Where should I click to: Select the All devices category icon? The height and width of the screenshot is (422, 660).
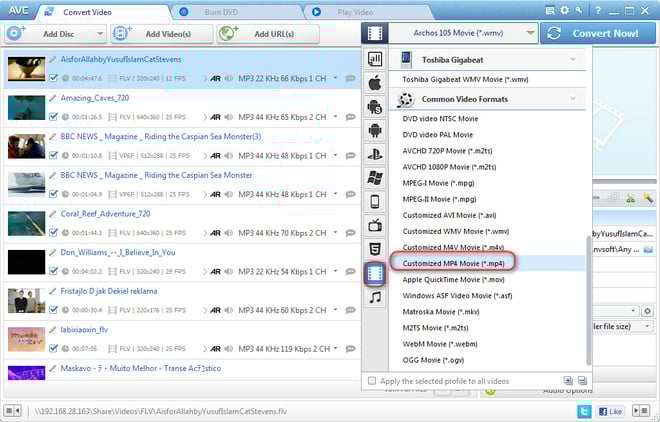point(375,59)
